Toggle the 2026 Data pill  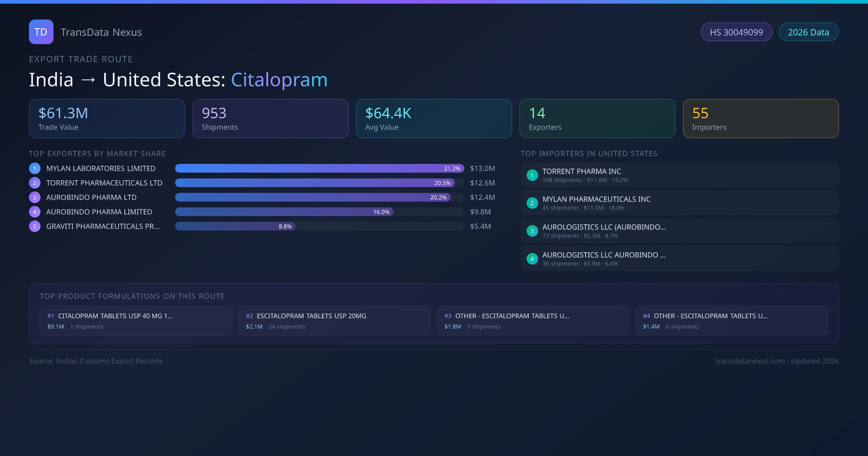click(x=809, y=32)
